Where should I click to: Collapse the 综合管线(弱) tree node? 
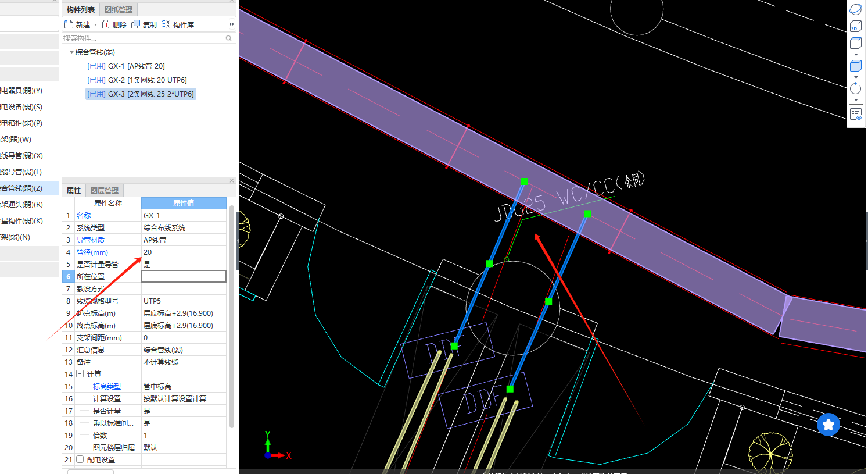click(x=71, y=52)
